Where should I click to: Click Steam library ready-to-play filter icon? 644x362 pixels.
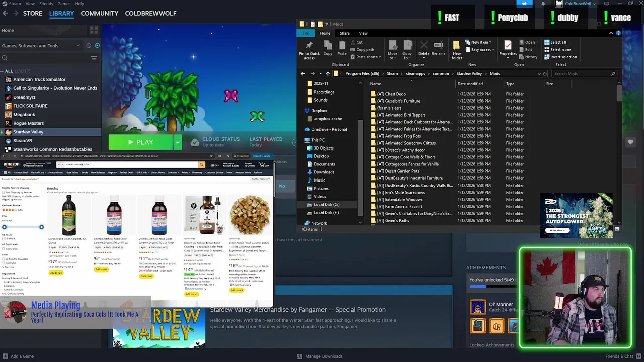pos(97,45)
